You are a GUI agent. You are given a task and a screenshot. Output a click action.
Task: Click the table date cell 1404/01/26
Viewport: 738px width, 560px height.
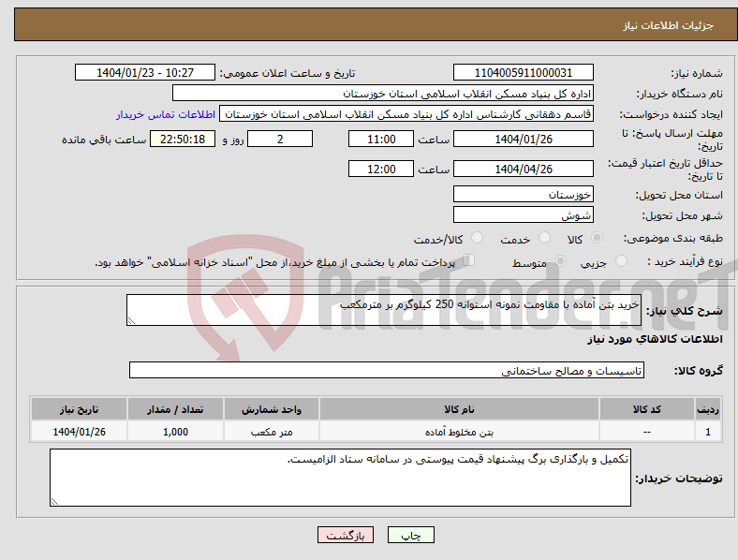[x=79, y=432]
